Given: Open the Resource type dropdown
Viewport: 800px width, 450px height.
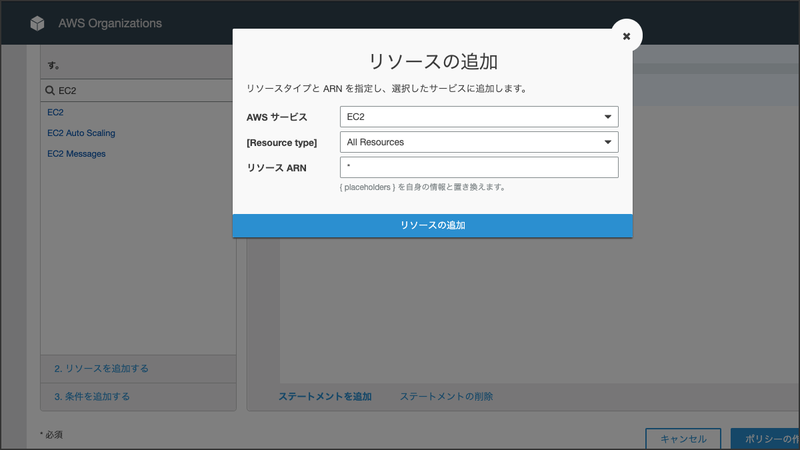Looking at the screenshot, I should (479, 142).
